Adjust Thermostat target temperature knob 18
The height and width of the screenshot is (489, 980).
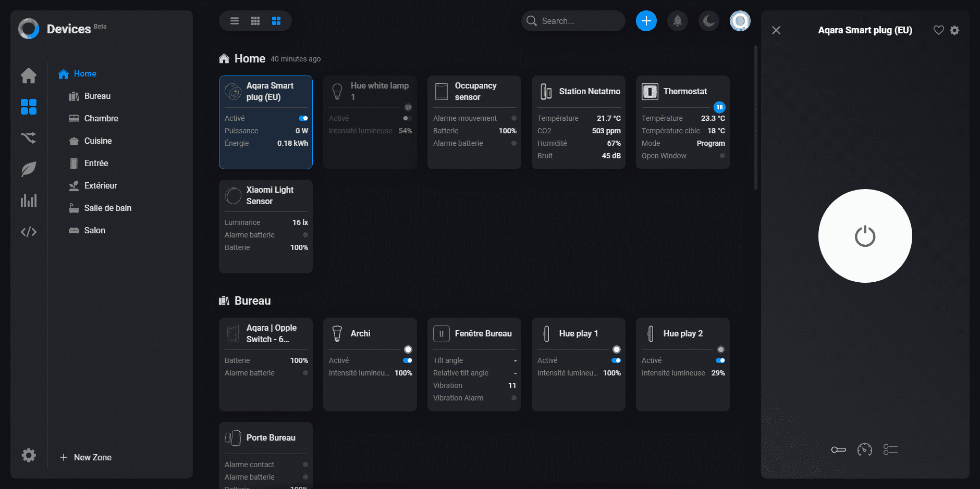[719, 107]
